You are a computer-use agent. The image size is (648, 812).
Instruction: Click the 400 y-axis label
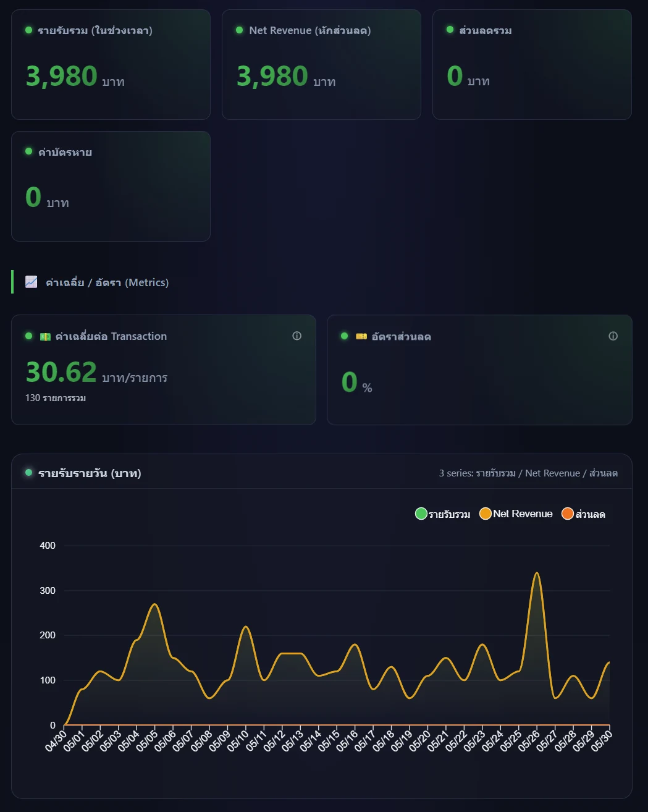click(48, 546)
